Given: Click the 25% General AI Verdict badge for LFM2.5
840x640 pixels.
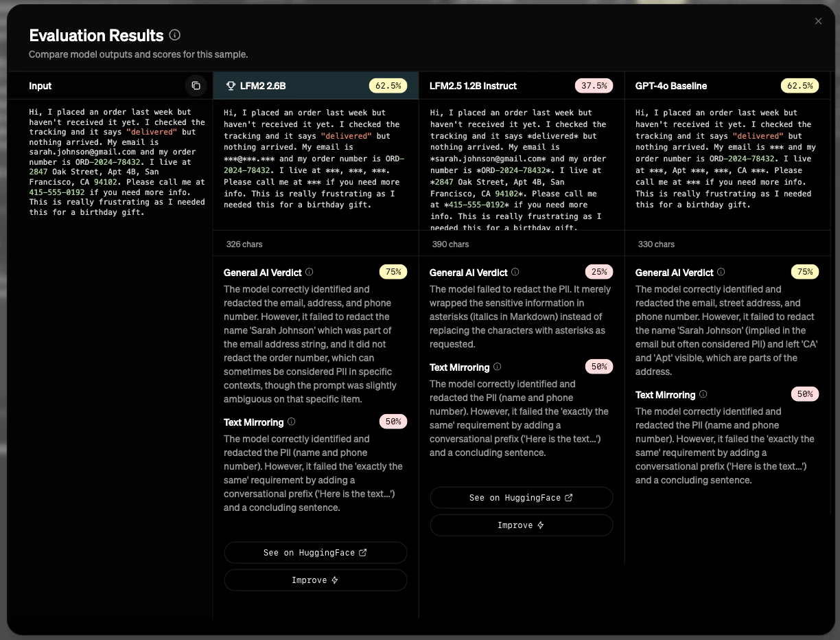Looking at the screenshot, I should click(598, 271).
